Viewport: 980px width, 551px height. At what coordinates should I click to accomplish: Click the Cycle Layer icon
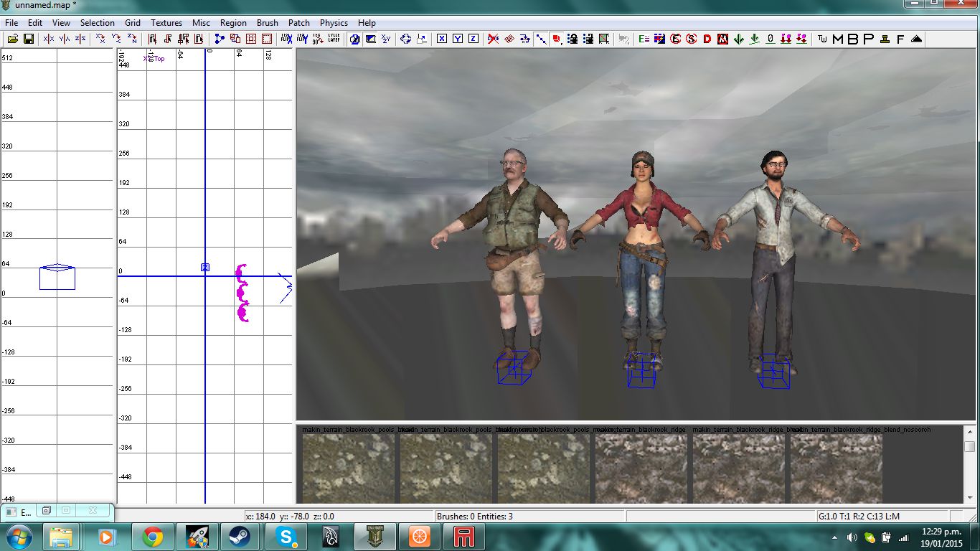point(334,39)
